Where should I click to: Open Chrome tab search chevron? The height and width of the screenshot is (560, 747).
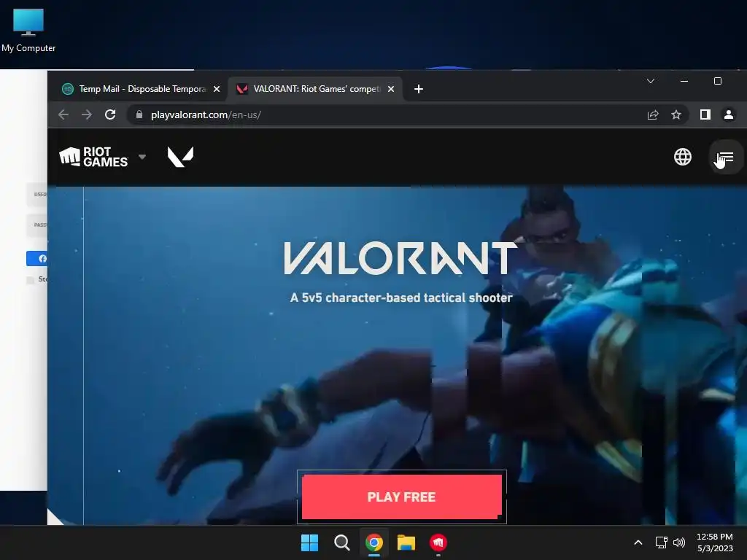click(650, 81)
